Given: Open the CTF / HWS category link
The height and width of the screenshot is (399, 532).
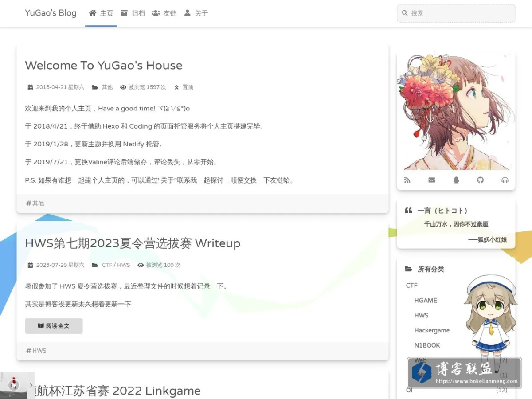Looking at the screenshot, I should pos(116,265).
